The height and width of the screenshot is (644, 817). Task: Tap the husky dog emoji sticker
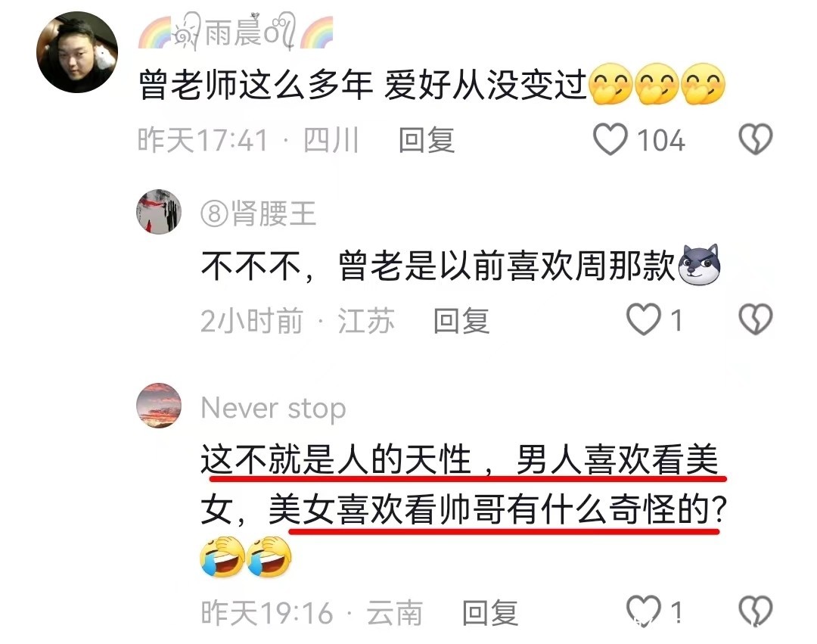point(699,264)
